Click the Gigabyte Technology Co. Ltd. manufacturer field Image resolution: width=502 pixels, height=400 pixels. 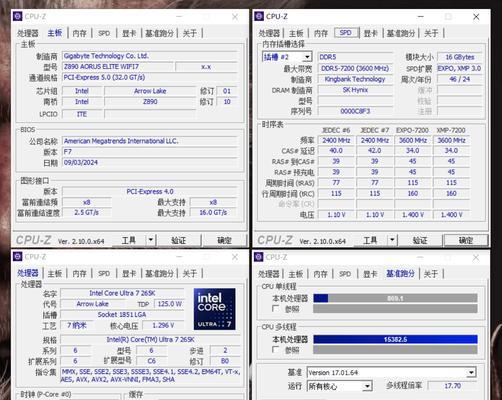pos(150,56)
